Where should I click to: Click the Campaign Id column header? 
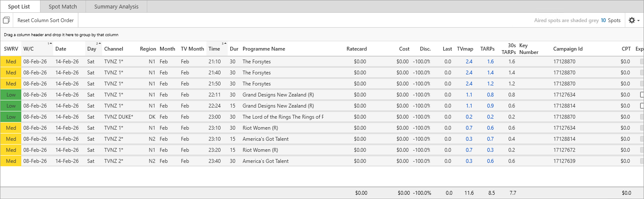coord(568,49)
